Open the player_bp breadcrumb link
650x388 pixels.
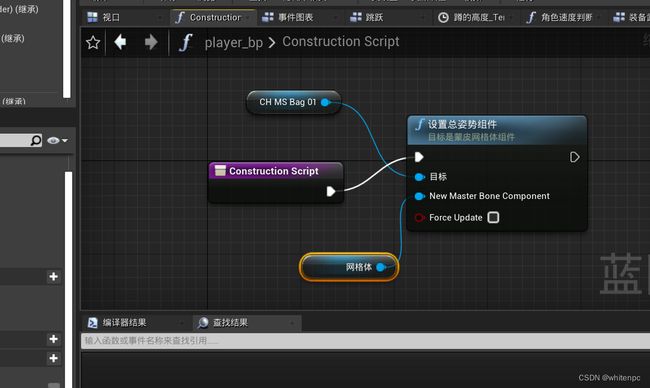click(234, 43)
